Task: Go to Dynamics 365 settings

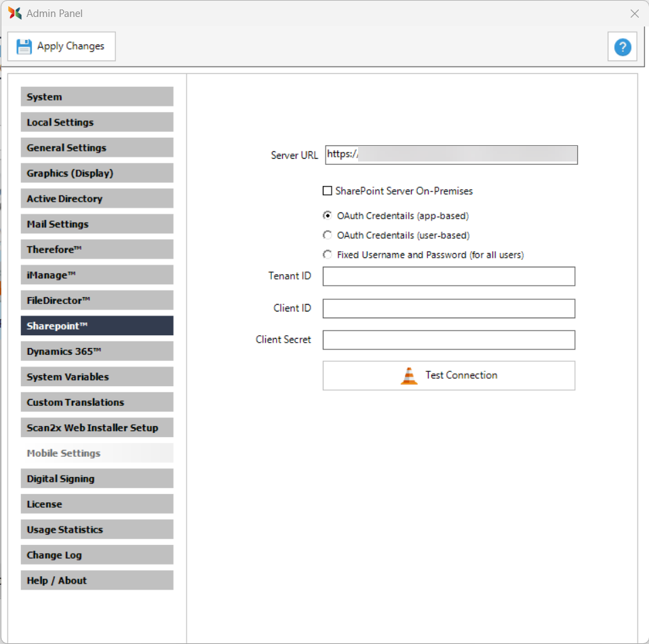Action: click(x=97, y=352)
